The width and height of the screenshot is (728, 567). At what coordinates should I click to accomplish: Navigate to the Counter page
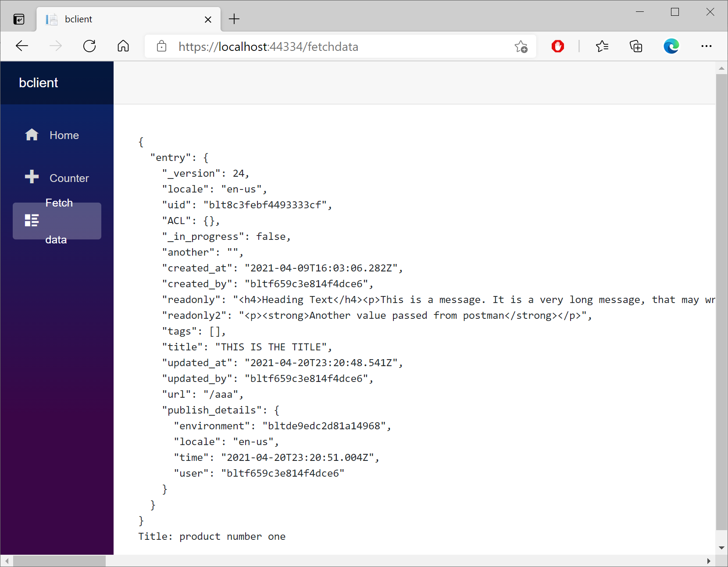click(x=68, y=178)
